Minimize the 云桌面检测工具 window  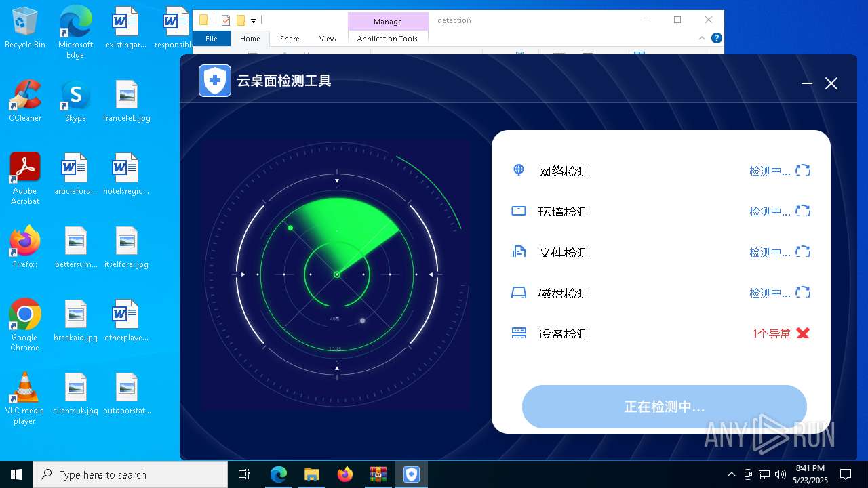point(807,83)
